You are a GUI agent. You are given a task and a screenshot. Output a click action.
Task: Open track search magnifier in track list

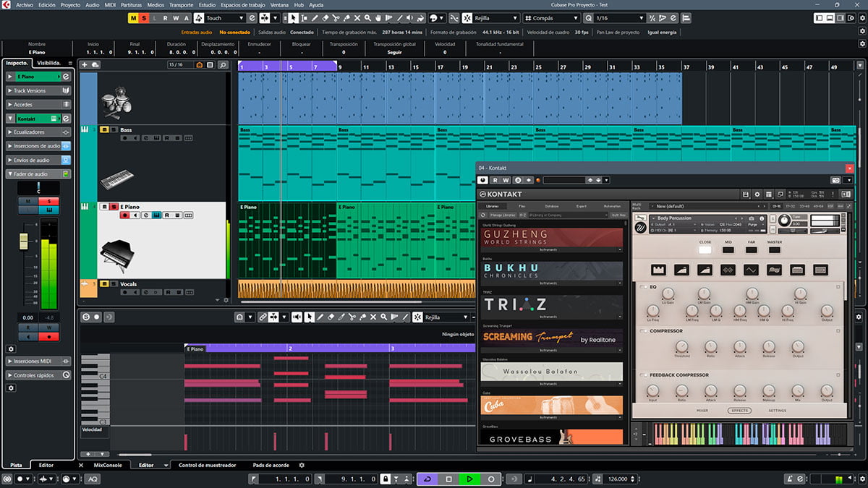click(224, 65)
